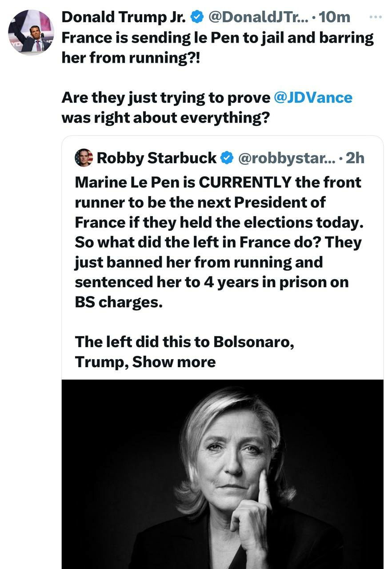Open the @JDVance mention
The image size is (392, 569).
pyautogui.click(x=313, y=97)
